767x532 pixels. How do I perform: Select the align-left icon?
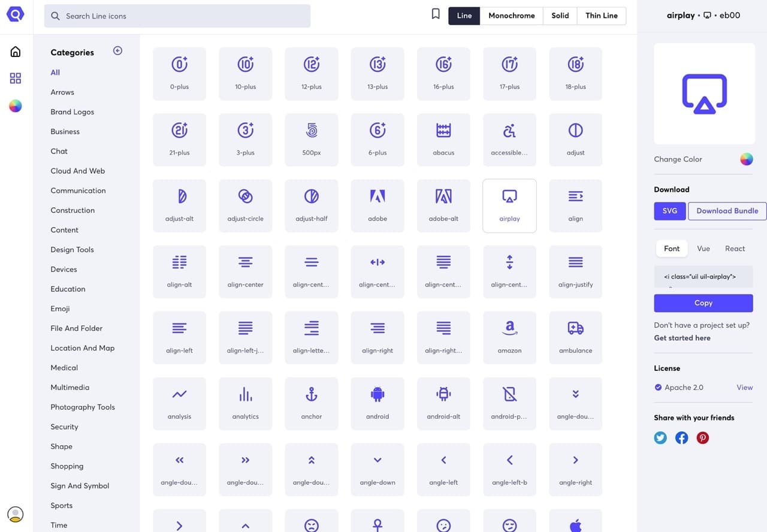(x=180, y=337)
